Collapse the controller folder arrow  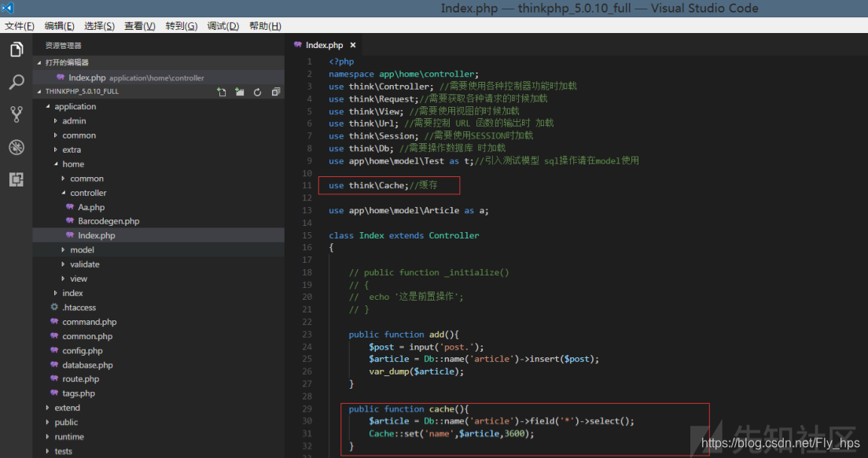[x=63, y=193]
